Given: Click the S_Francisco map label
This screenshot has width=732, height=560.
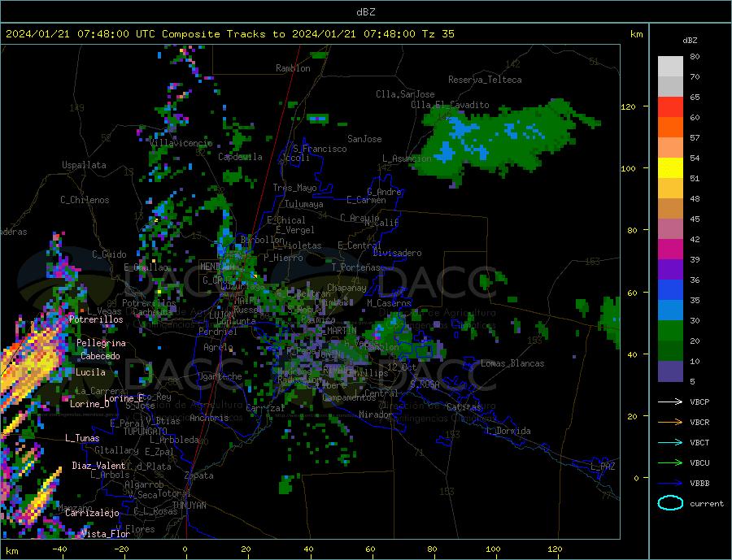Looking at the screenshot, I should point(320,149).
